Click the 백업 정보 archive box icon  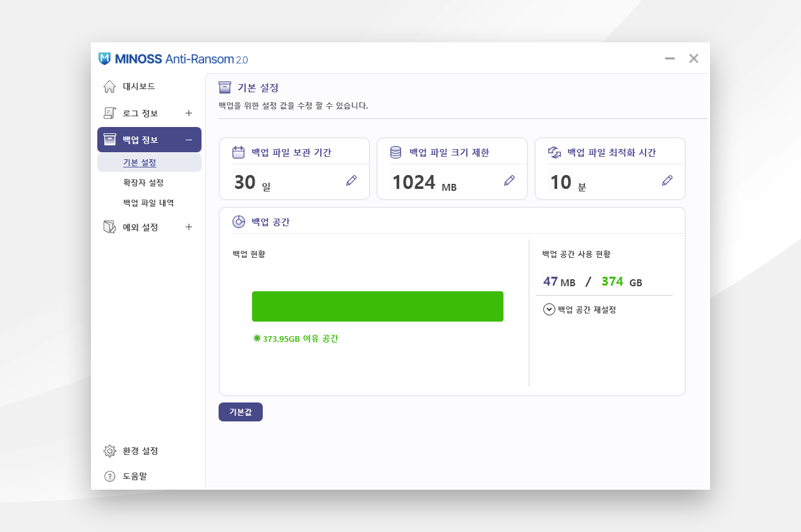click(x=110, y=140)
